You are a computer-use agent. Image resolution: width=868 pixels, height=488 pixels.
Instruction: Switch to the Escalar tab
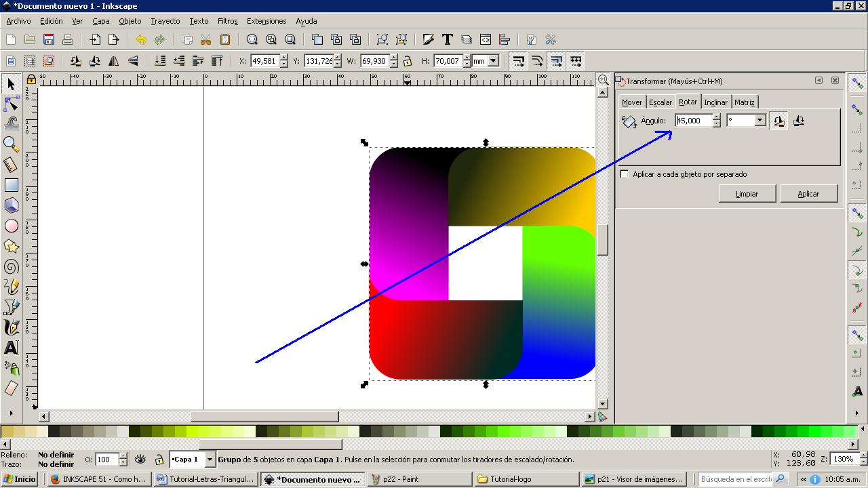(660, 102)
